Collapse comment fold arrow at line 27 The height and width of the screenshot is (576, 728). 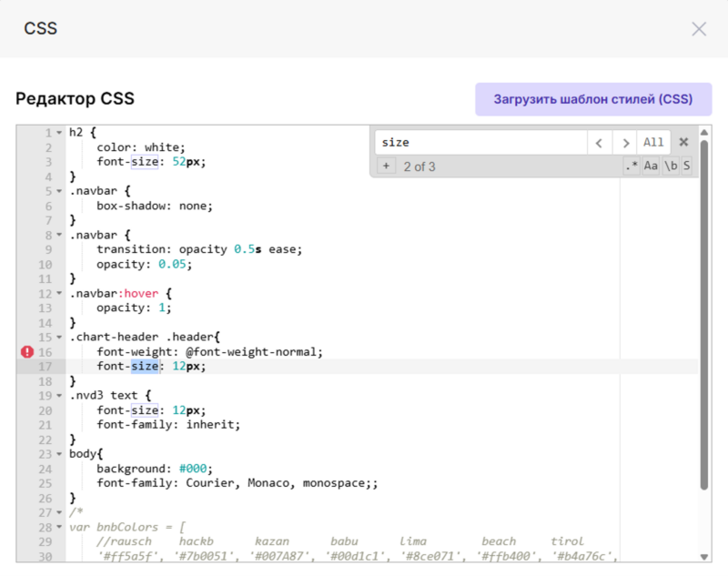click(x=59, y=512)
